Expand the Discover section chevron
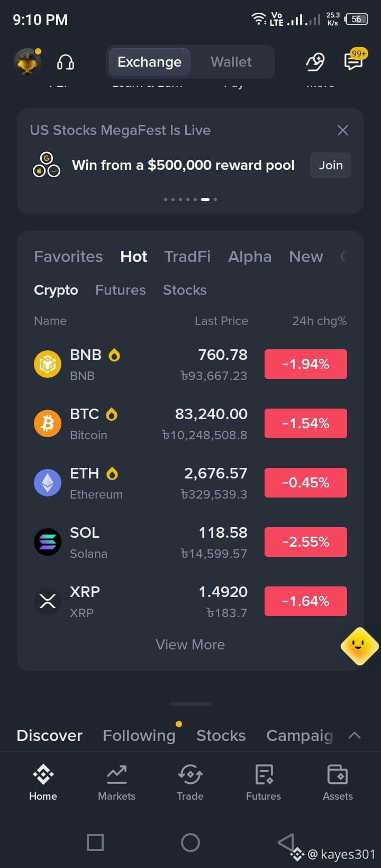Screen dimensions: 381x868 pyautogui.click(x=355, y=735)
